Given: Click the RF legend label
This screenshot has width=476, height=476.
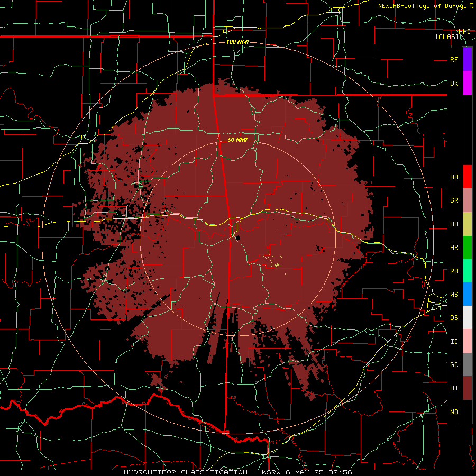Looking at the screenshot, I should 454,59.
